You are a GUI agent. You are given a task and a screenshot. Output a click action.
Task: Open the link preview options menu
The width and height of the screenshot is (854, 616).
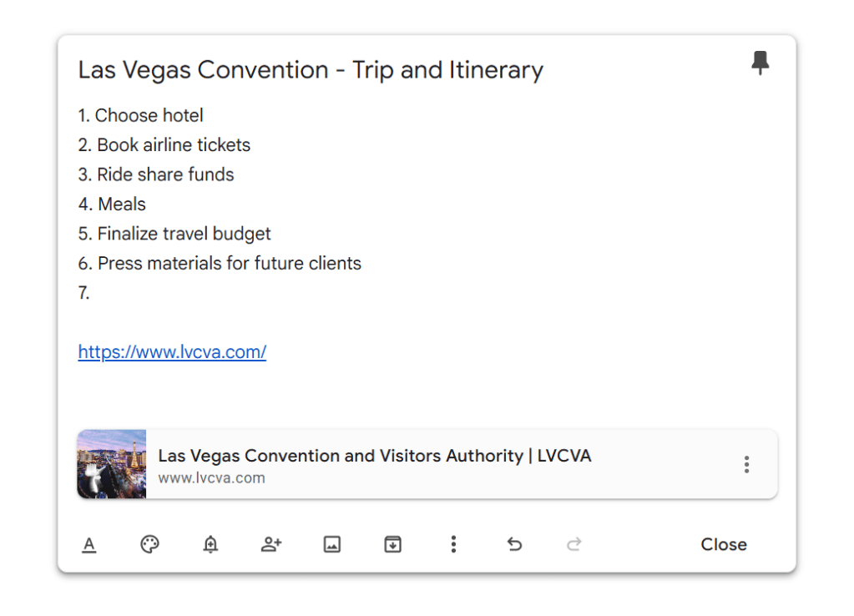point(746,464)
